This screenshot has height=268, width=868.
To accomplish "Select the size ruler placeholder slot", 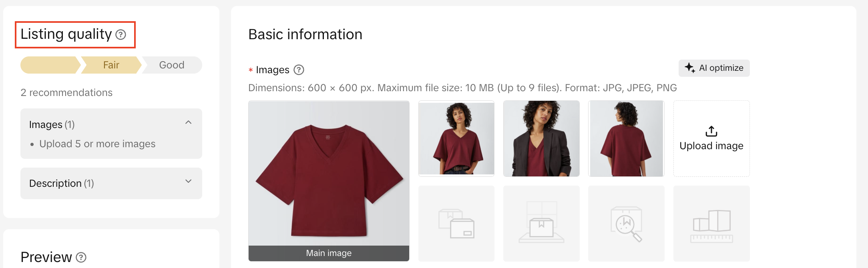I will 711,223.
